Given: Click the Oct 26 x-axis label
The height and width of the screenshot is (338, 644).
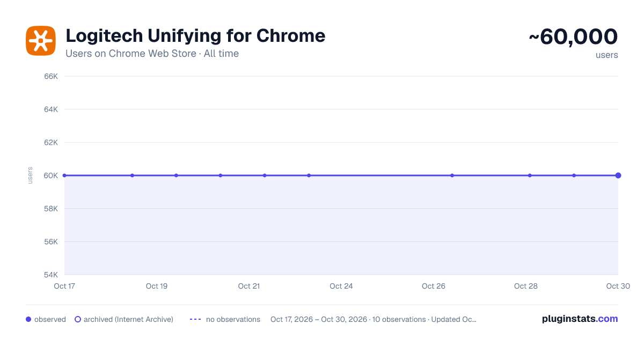Looking at the screenshot, I should [x=434, y=286].
